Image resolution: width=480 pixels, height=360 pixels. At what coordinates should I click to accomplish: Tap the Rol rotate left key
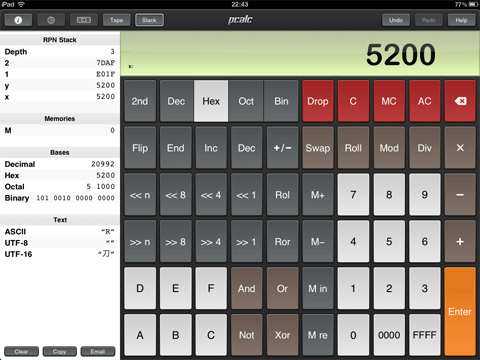[x=282, y=195]
